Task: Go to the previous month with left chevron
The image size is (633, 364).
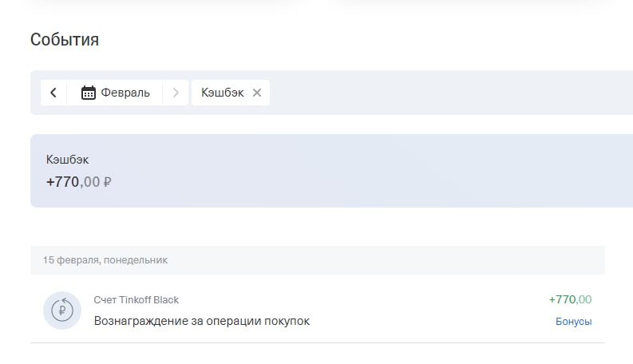Action: point(53,93)
